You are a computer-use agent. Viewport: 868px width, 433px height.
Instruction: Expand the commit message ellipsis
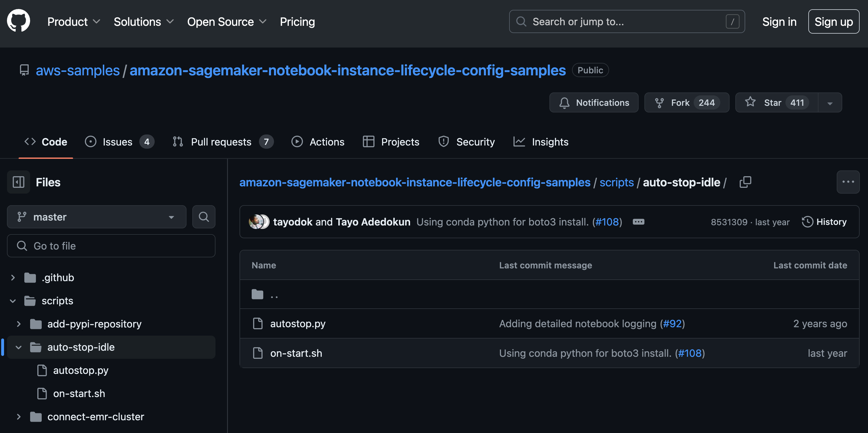(638, 222)
